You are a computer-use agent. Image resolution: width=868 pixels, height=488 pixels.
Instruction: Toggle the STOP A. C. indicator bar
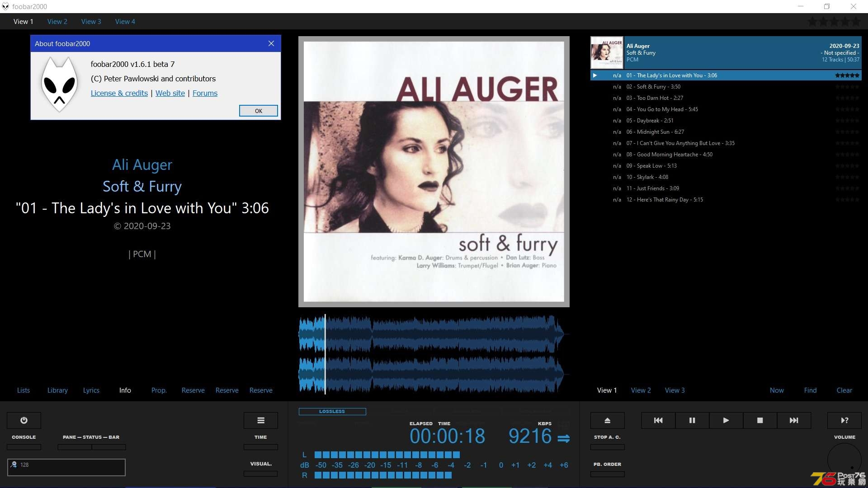click(x=608, y=447)
